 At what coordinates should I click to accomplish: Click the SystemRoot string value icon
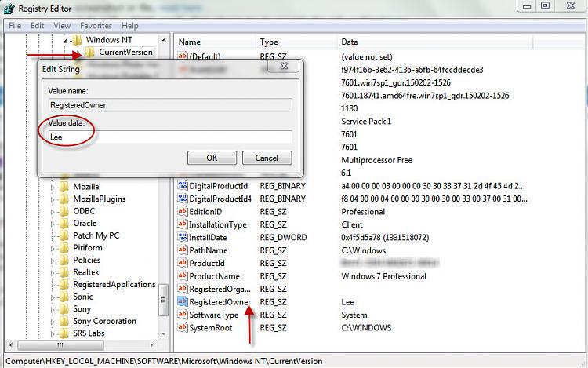click(x=183, y=327)
